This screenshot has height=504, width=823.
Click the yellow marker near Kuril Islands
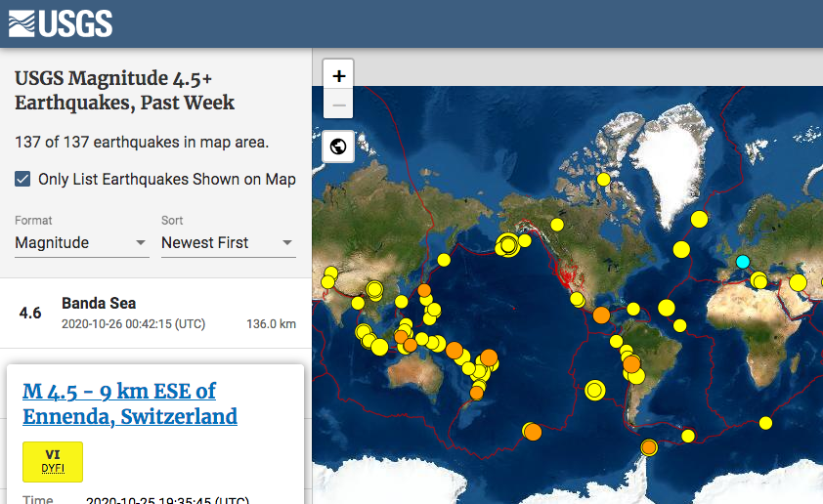click(444, 260)
